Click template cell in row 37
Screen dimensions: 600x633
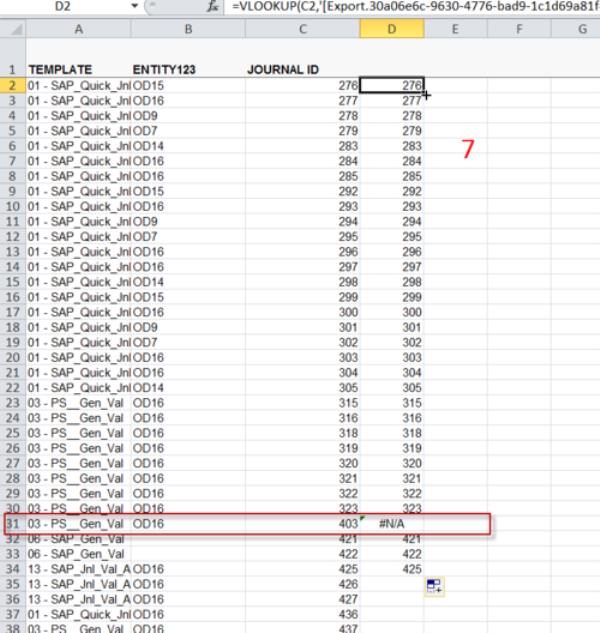(x=78, y=614)
